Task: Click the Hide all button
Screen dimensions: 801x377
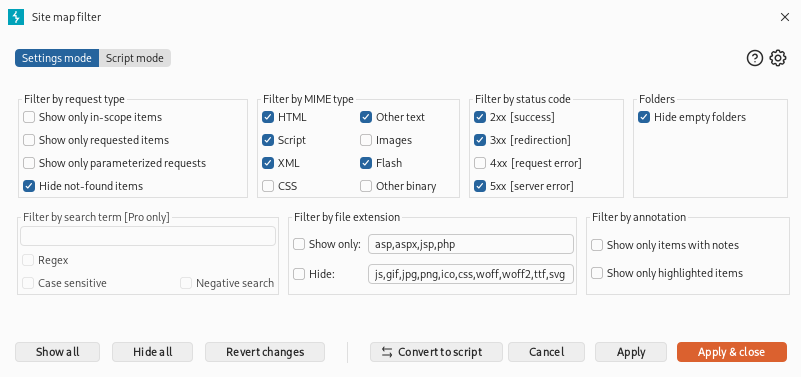Action: pos(152,352)
